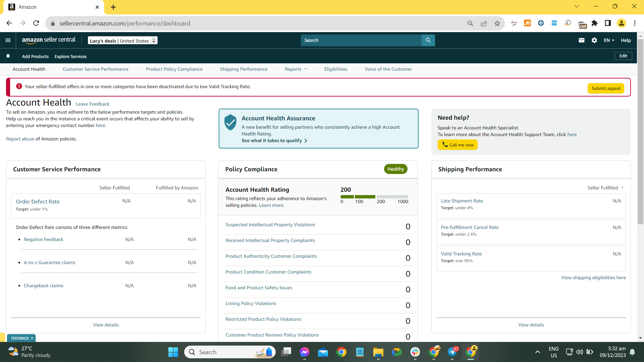Close the FEEDBACK tab widget

coord(32,338)
